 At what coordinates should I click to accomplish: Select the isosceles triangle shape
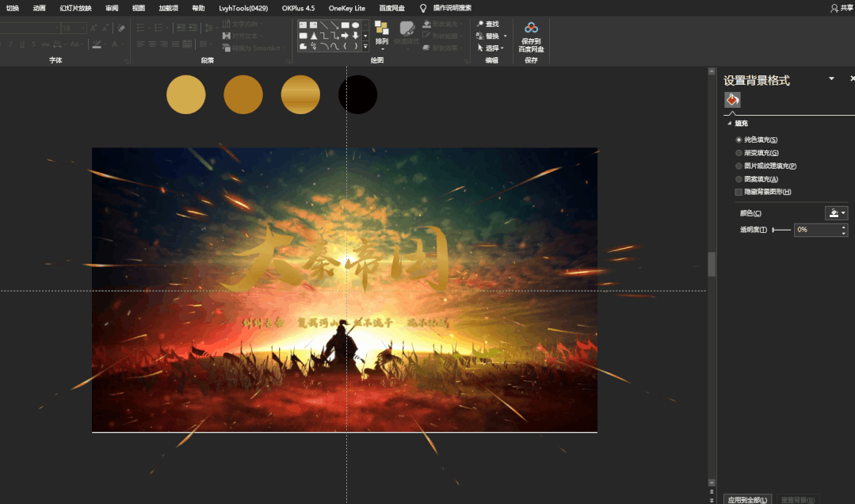pos(314,36)
